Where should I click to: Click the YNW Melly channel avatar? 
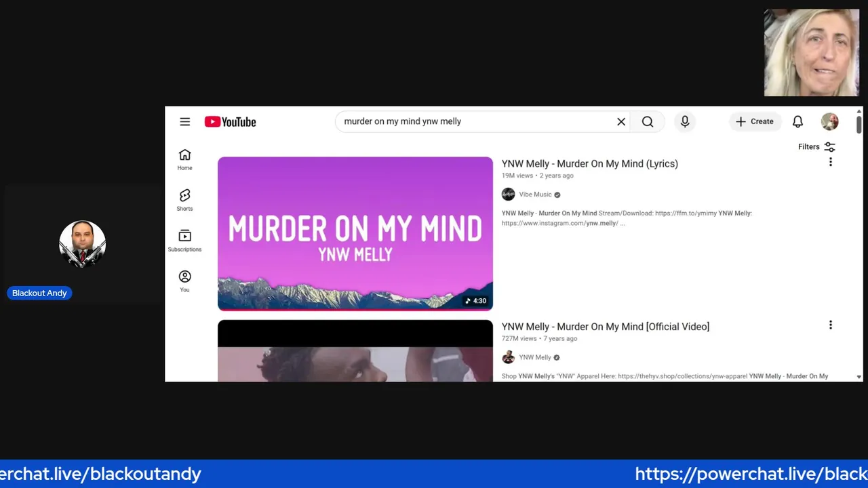tap(509, 358)
